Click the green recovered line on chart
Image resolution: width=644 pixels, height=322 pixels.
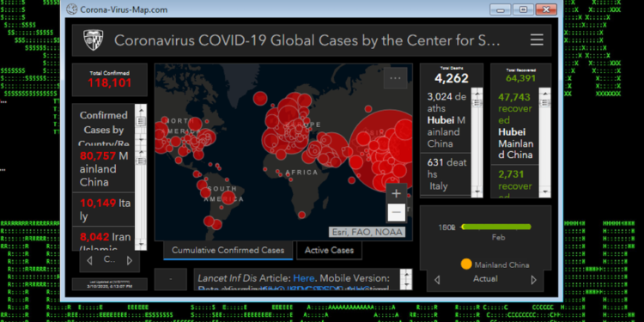coord(496,227)
